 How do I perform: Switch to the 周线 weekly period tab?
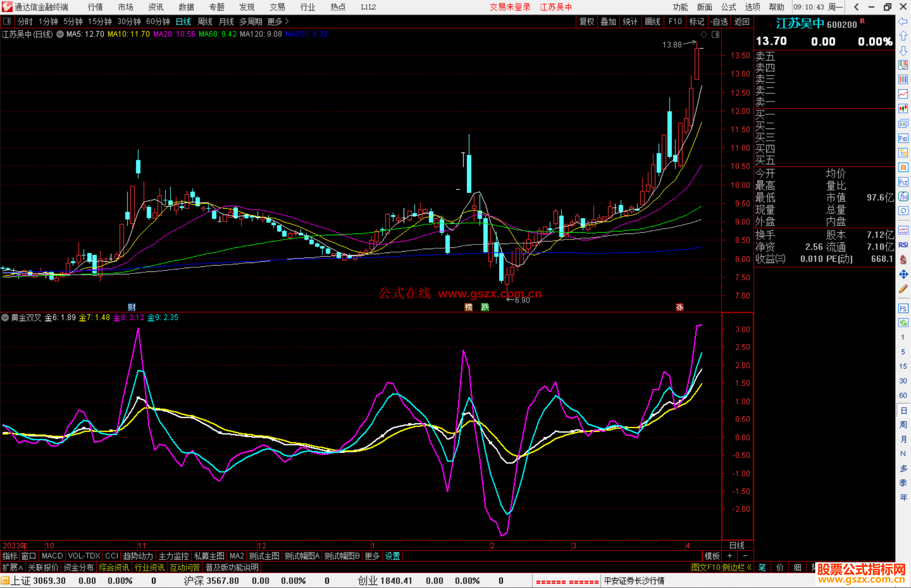(x=205, y=21)
